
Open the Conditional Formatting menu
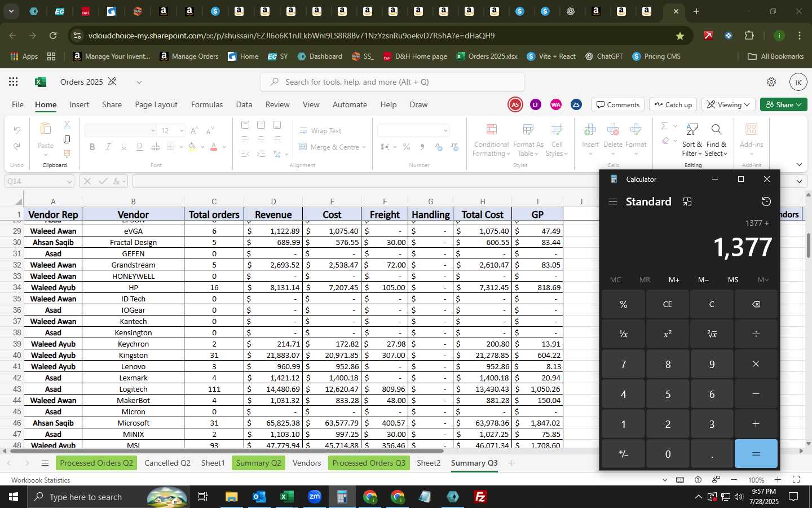pos(491,141)
